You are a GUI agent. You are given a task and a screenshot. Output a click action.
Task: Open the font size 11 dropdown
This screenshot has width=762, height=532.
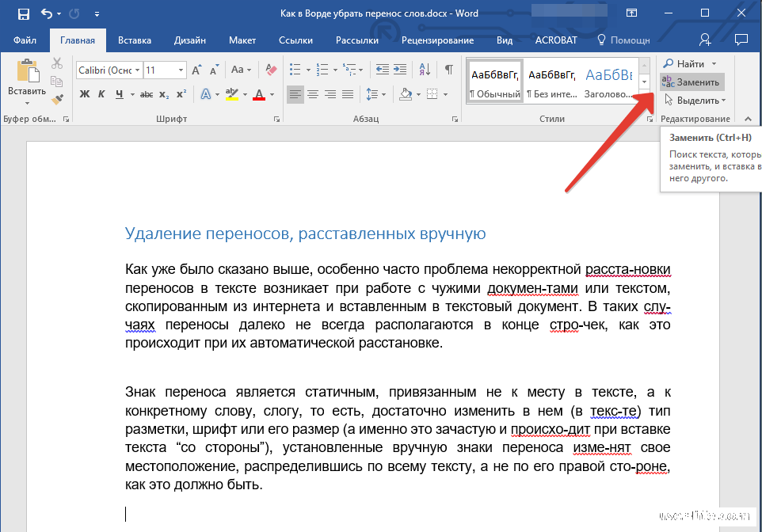pos(181,70)
